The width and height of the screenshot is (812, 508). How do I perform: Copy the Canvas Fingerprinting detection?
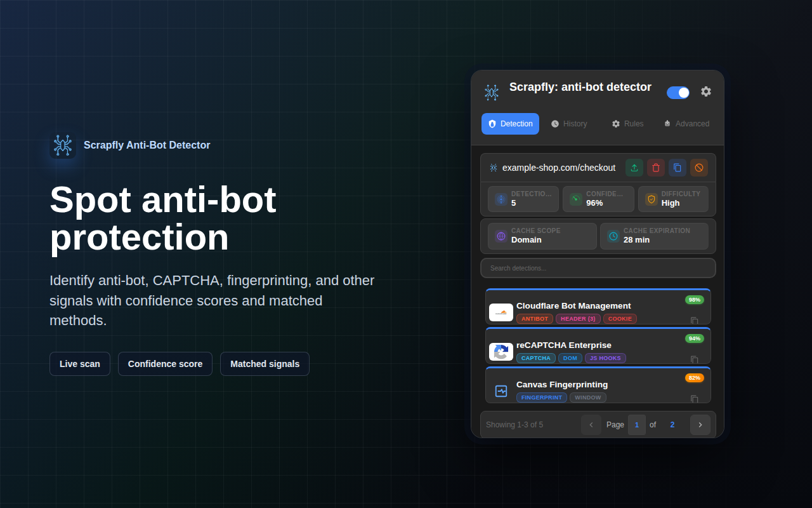coord(695,399)
